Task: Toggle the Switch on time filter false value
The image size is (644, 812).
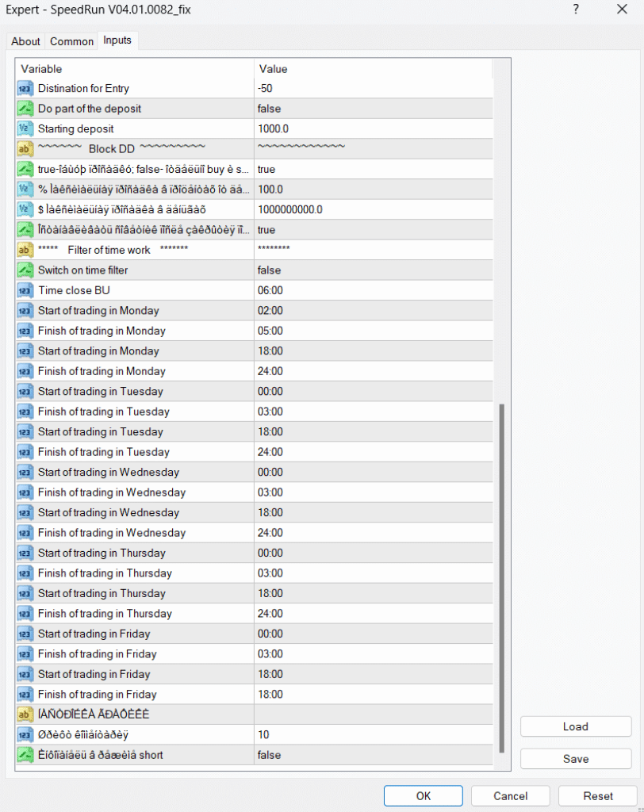Action: pyautogui.click(x=374, y=270)
